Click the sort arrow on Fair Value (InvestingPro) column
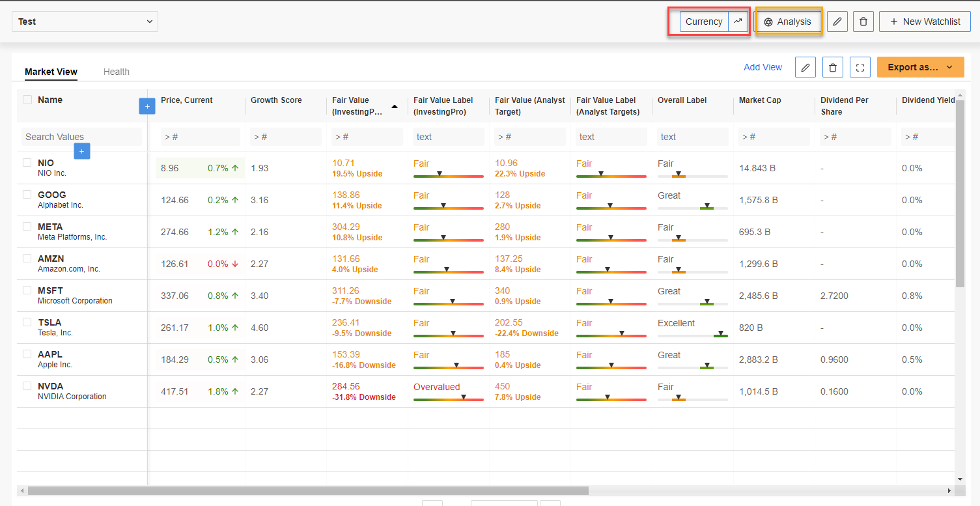This screenshot has height=506, width=980. tap(395, 106)
